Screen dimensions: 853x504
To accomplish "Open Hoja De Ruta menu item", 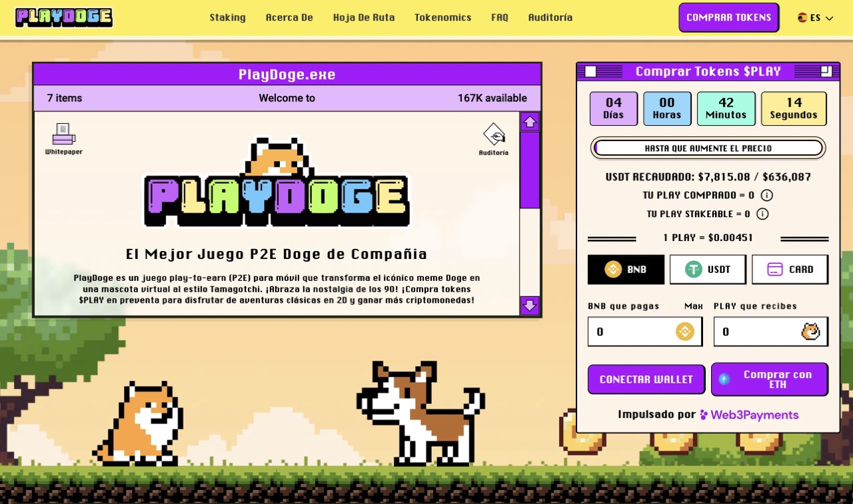I will (364, 17).
